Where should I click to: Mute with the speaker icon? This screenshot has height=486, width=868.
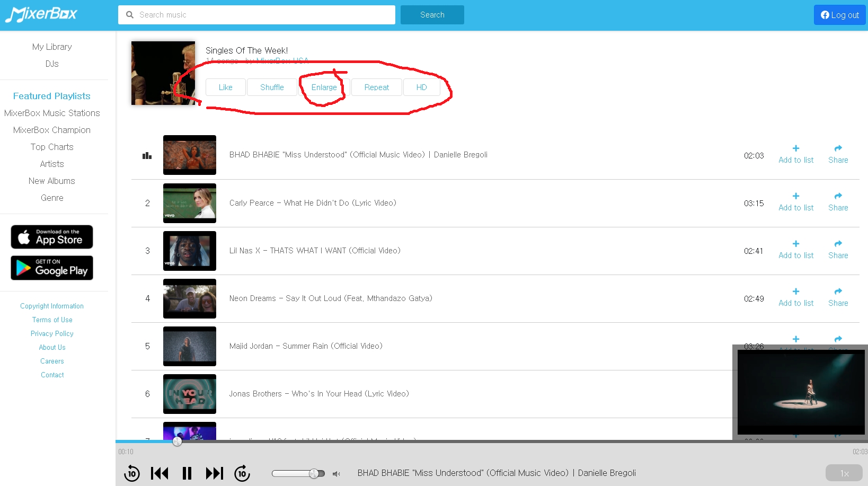(x=336, y=474)
